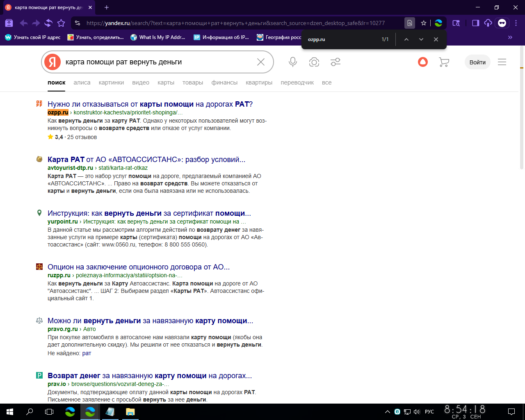Switch to алиса tab
Screen dimensions: 525x420
(x=82, y=82)
